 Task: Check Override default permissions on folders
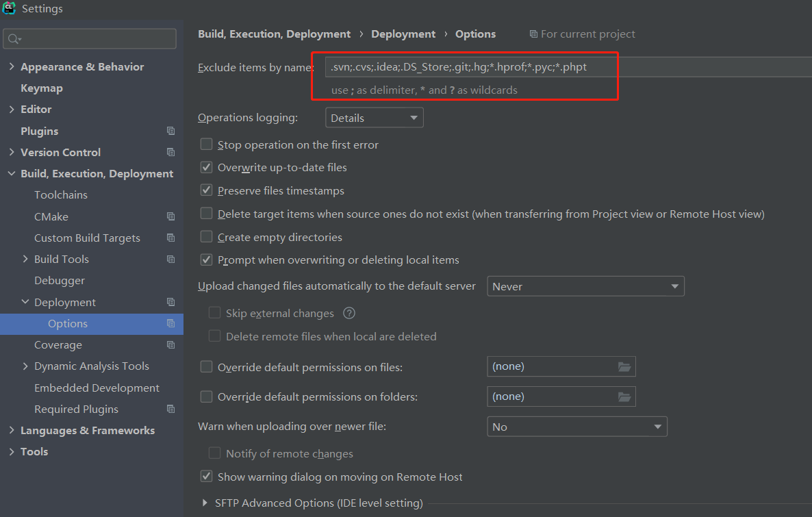coord(206,396)
